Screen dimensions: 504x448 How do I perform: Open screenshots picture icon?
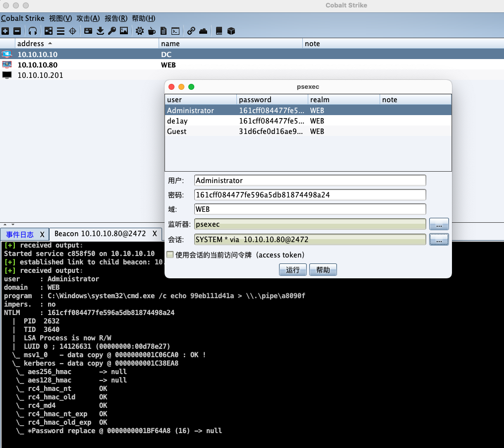point(124,31)
